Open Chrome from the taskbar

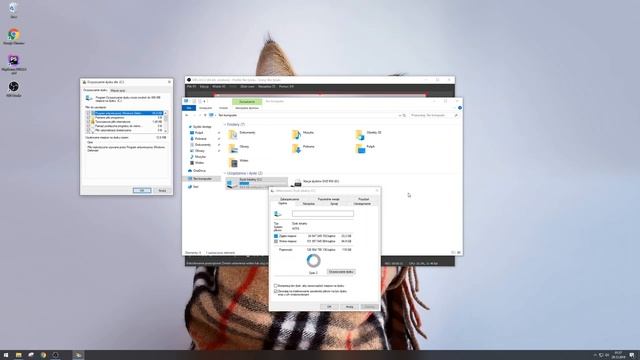pyautogui.click(x=43, y=355)
